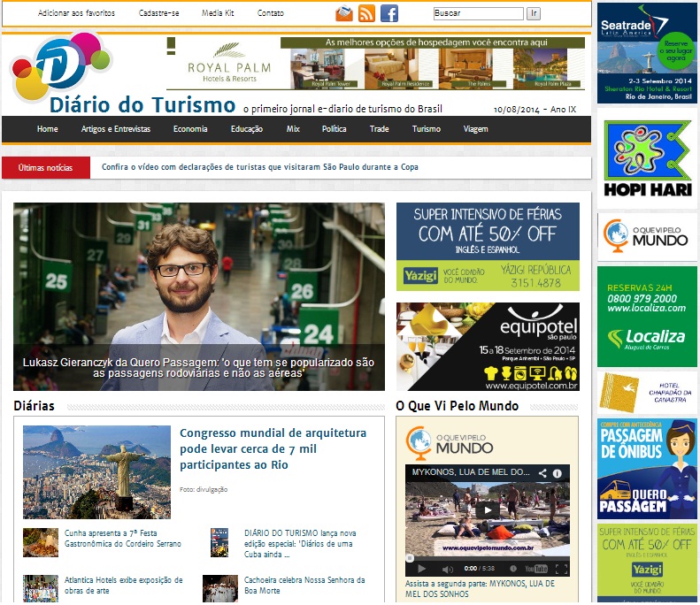700x605 pixels.
Task: Start playback using video control bar play button
Action: [x=421, y=569]
